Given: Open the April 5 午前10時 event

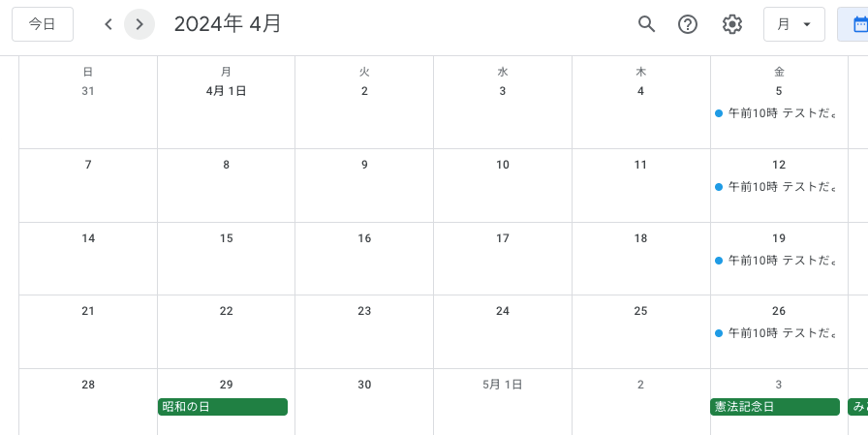Looking at the screenshot, I should pos(776,113).
